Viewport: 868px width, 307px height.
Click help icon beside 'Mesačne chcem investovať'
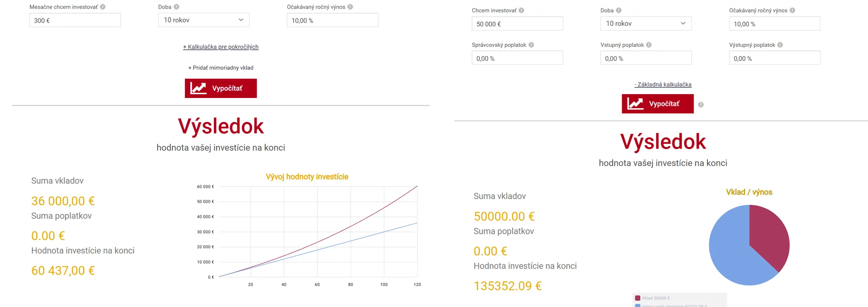[103, 7]
